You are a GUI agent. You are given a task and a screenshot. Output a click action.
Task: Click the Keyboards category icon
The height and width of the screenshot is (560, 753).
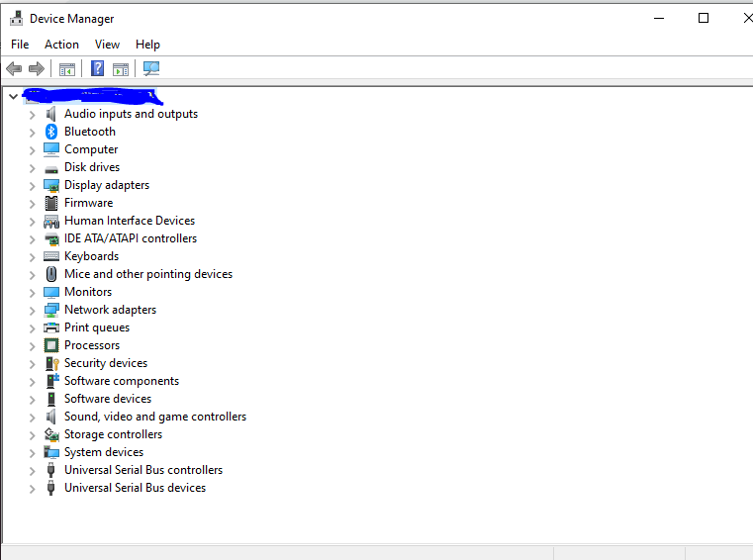(51, 256)
